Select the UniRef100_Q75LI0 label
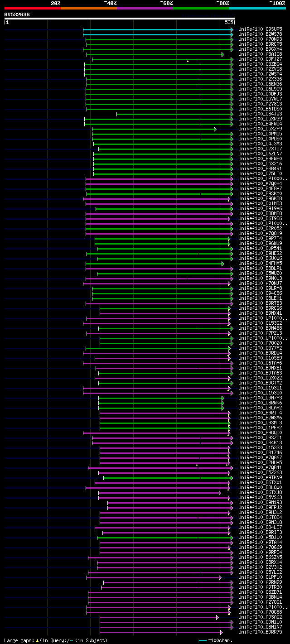 coord(260,173)
